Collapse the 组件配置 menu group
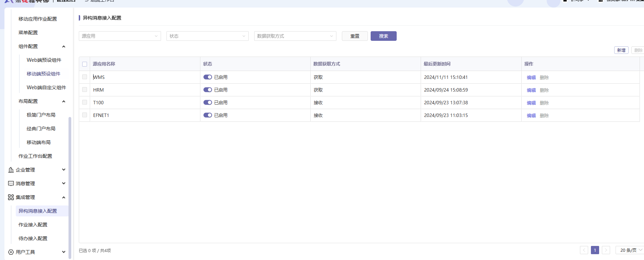 click(x=64, y=46)
